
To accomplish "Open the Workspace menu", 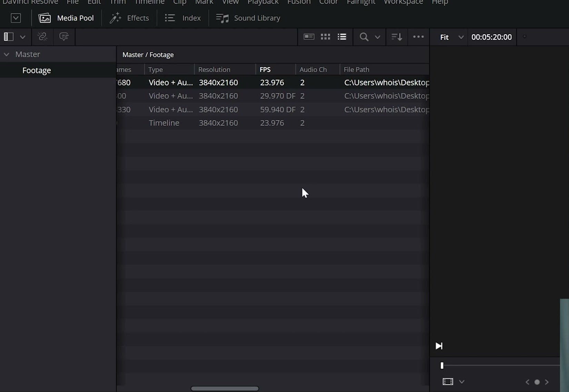I will (403, 2).
